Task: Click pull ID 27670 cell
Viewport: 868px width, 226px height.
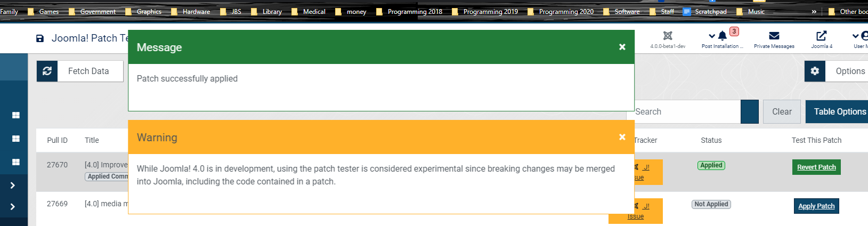Action: pyautogui.click(x=57, y=165)
